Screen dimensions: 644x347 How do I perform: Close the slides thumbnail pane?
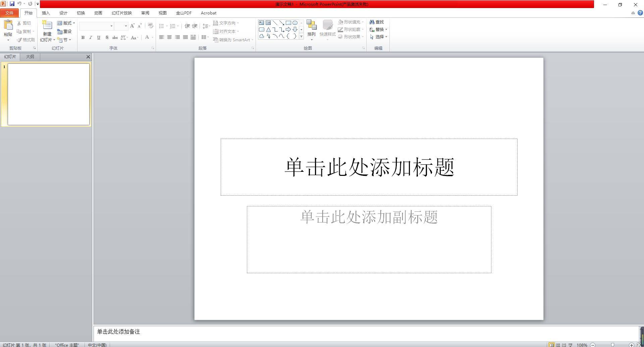pos(88,57)
